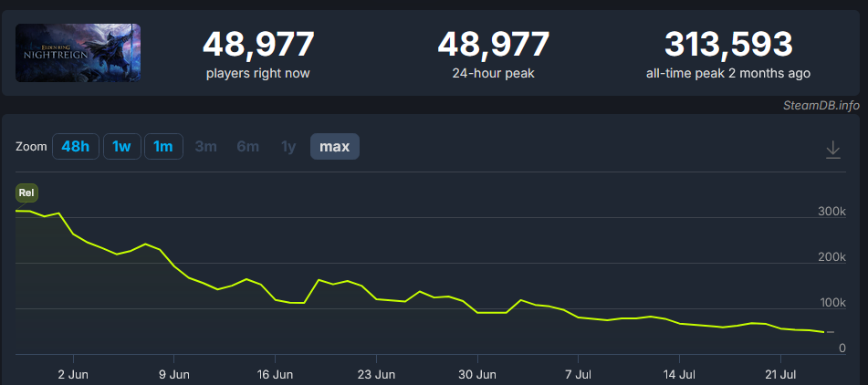Click the 100k y-axis label

pos(831,303)
